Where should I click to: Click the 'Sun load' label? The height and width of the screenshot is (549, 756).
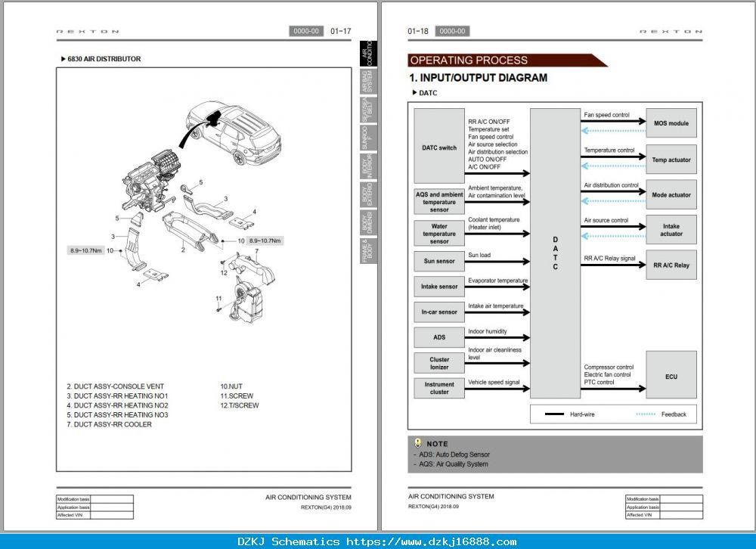(x=479, y=255)
